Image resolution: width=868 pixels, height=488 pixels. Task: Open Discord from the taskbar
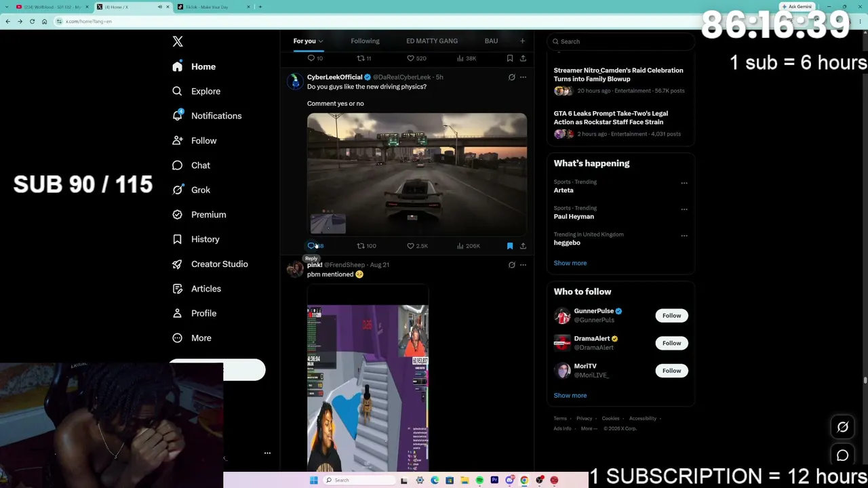tap(509, 481)
